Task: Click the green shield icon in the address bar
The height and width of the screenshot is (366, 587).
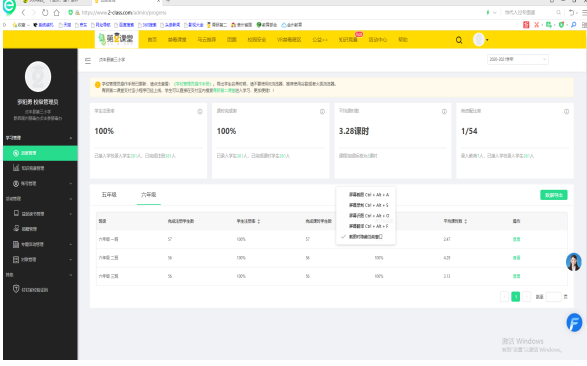Action: point(70,13)
